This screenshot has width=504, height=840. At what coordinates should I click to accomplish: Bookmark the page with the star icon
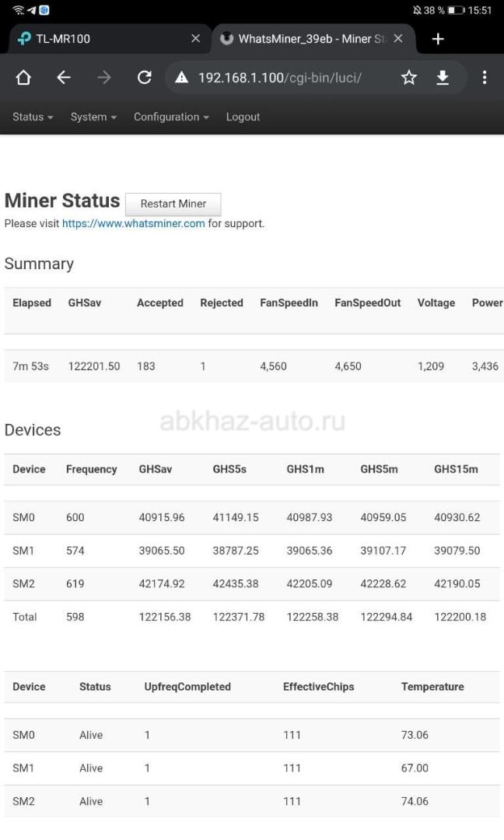408,78
